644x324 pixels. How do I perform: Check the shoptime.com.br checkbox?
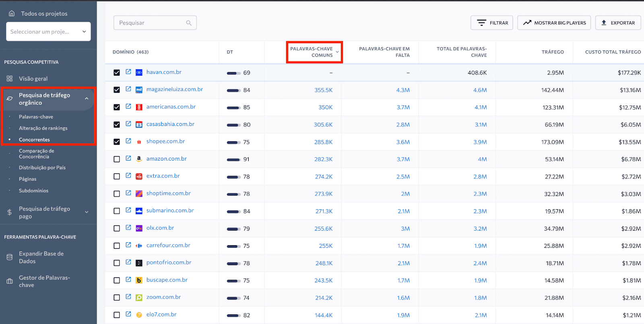tap(117, 194)
